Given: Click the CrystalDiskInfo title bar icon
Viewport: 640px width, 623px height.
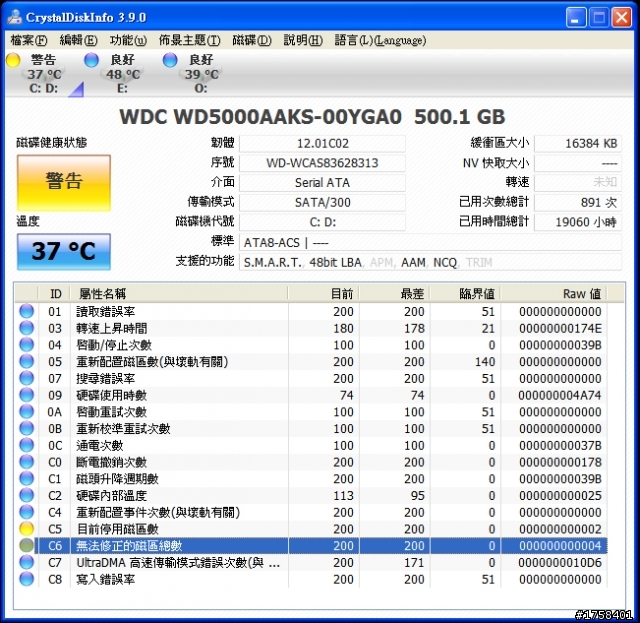Looking at the screenshot, I should tap(15, 16).
